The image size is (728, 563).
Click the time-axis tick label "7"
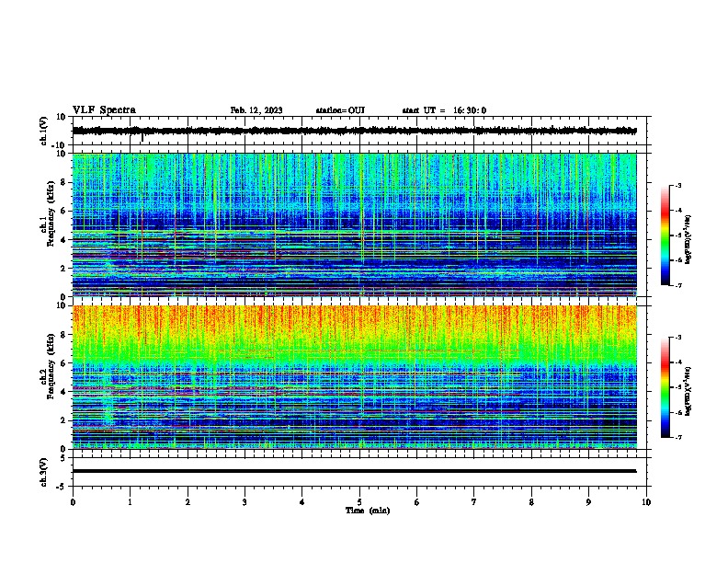(474, 502)
